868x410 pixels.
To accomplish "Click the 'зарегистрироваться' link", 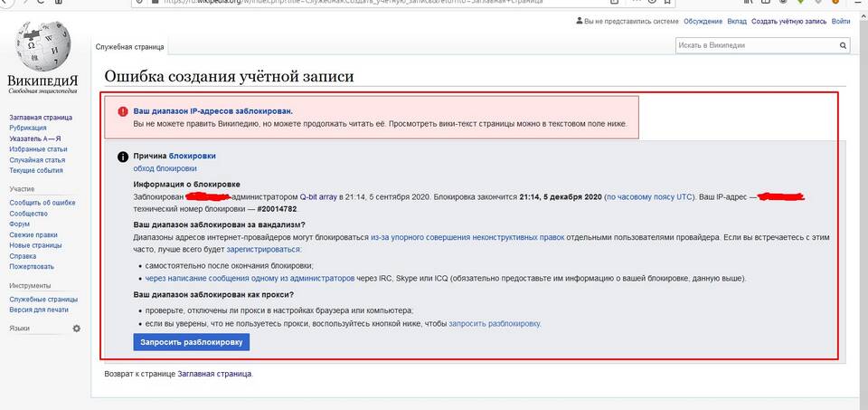I will tap(263, 249).
